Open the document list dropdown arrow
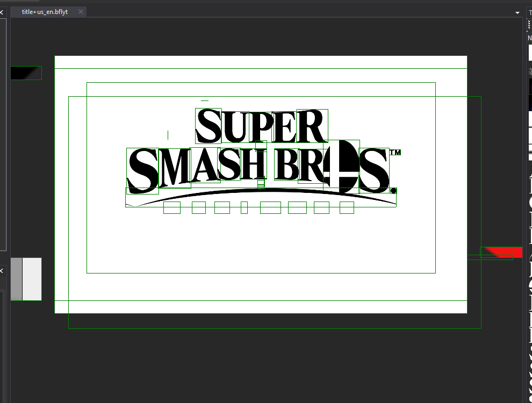 click(x=517, y=13)
